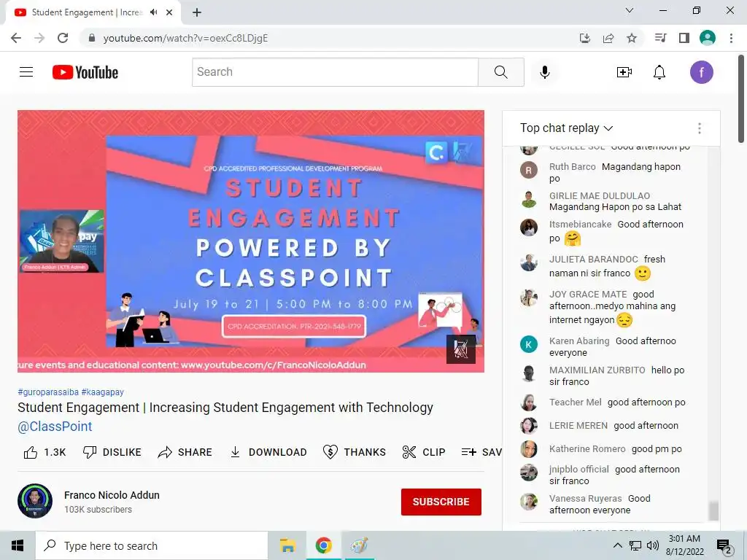
Task: Click the page vertical scrollbar
Action: 742,99
